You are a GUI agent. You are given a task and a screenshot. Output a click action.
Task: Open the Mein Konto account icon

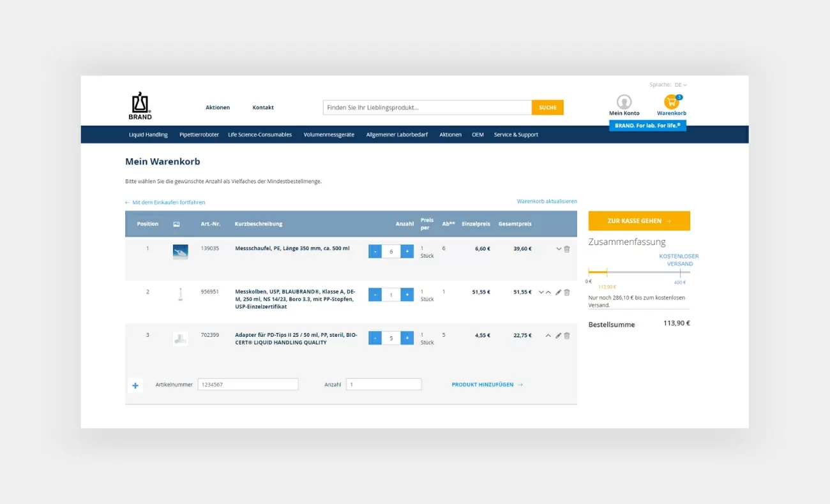coord(624,103)
